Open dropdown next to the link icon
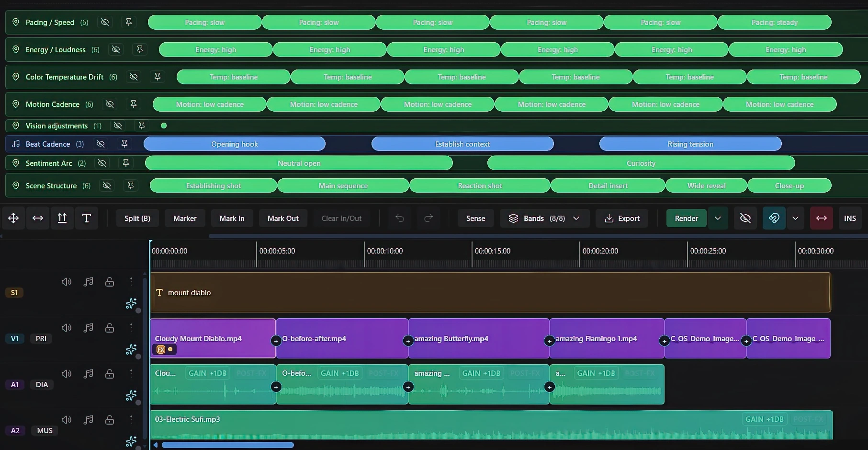 click(x=795, y=219)
